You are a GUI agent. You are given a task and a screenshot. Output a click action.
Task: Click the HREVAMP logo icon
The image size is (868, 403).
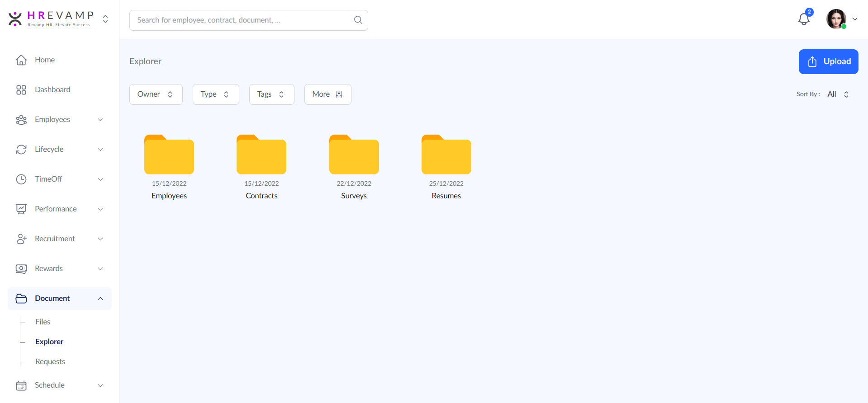pyautogui.click(x=15, y=19)
